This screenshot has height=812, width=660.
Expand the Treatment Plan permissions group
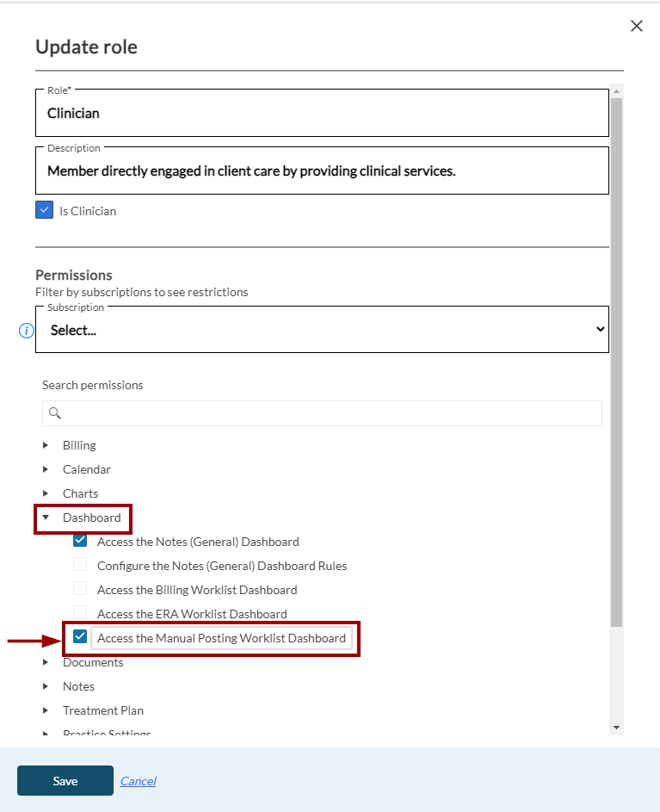click(46, 710)
